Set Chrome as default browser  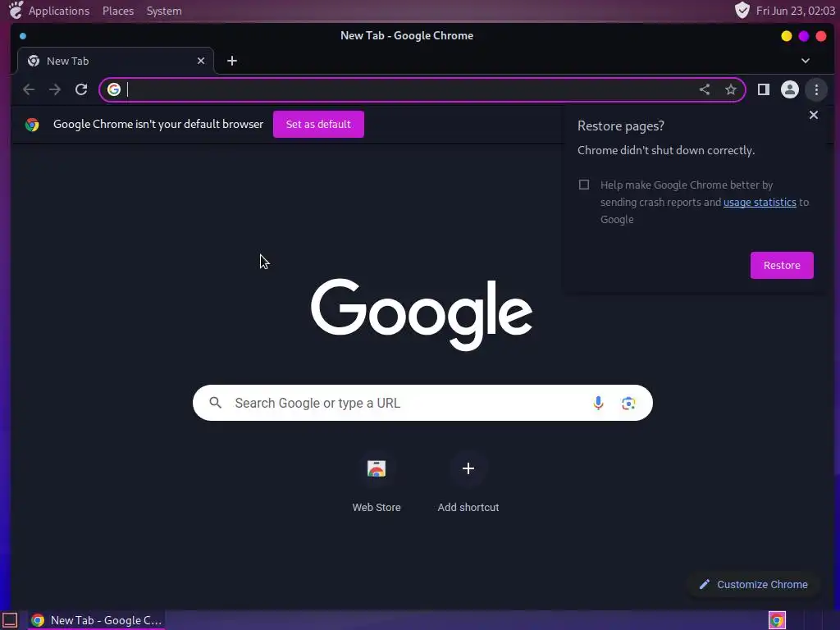point(318,125)
